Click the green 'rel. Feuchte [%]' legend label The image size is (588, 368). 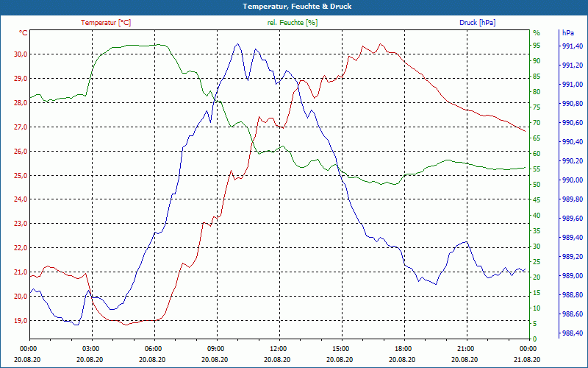coord(292,23)
